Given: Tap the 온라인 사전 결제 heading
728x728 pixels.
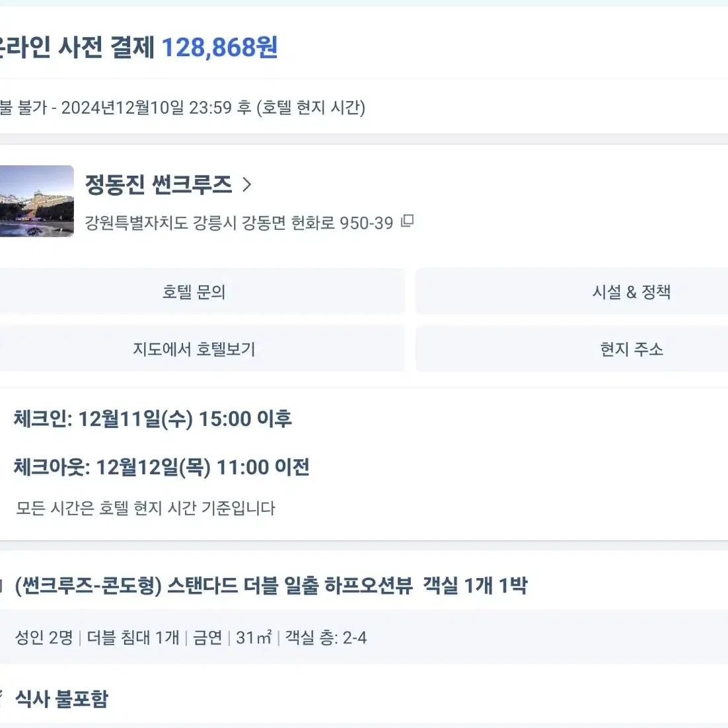Looking at the screenshot, I should coord(77,48).
